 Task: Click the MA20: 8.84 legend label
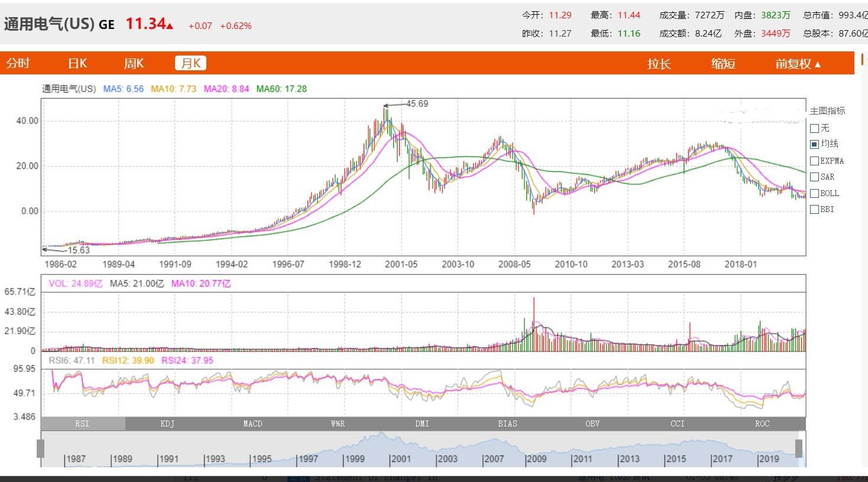(226, 89)
